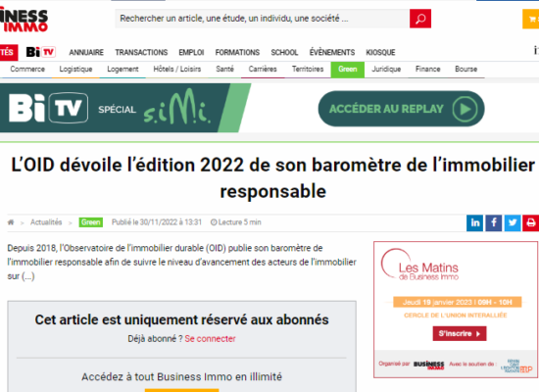Open the Annuaire menu

(86, 52)
